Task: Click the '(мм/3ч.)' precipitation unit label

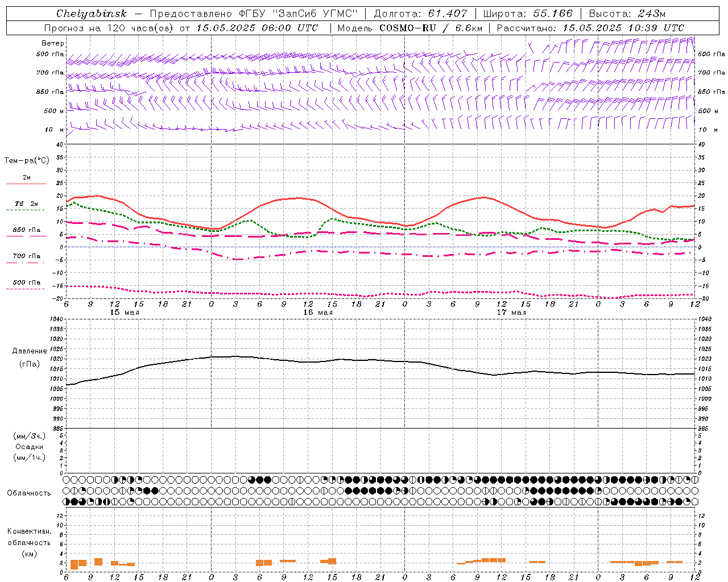Action: point(30,436)
